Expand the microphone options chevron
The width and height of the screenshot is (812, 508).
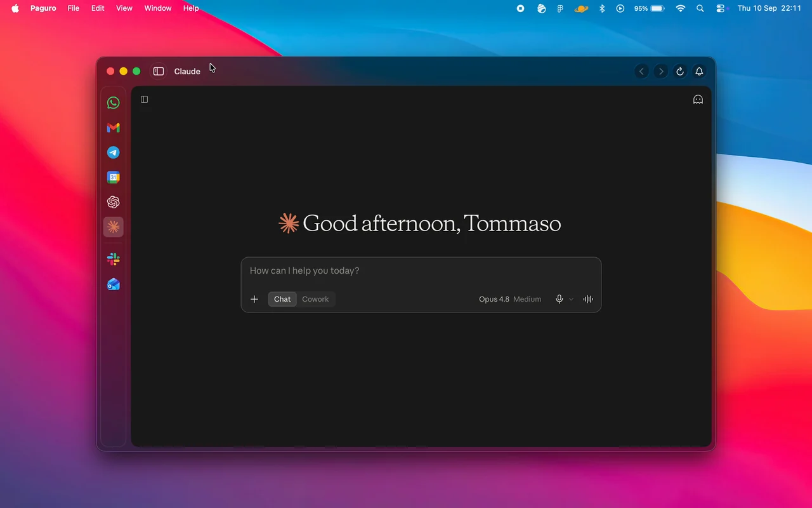click(x=571, y=300)
